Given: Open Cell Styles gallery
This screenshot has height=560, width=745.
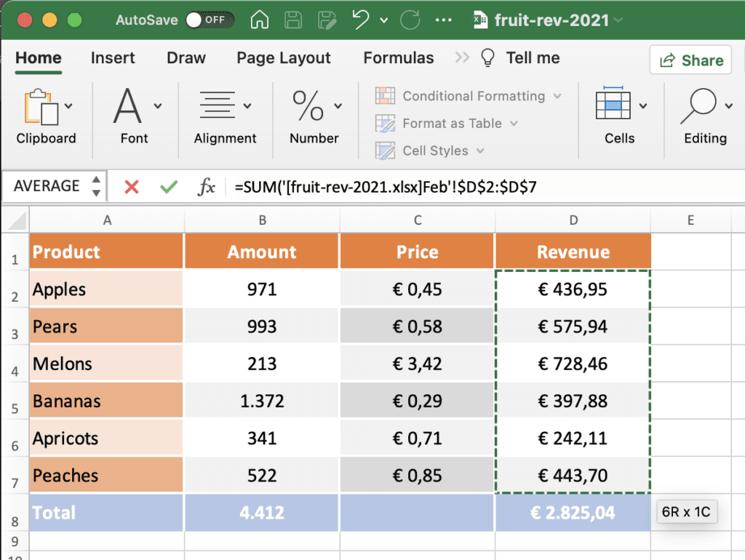Looking at the screenshot, I should [429, 150].
